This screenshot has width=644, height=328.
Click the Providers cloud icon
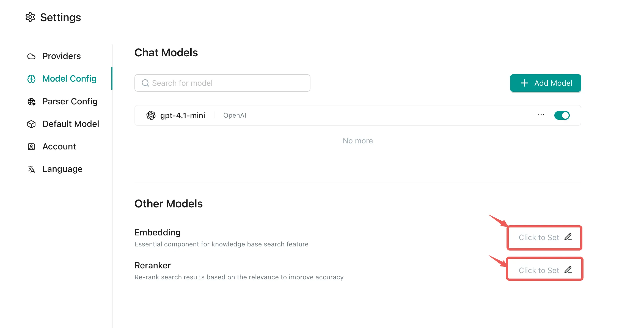tap(31, 56)
